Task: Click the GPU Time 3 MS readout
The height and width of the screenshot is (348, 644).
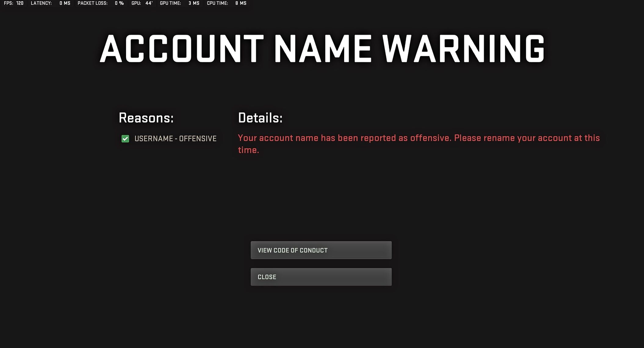Action: [180, 3]
